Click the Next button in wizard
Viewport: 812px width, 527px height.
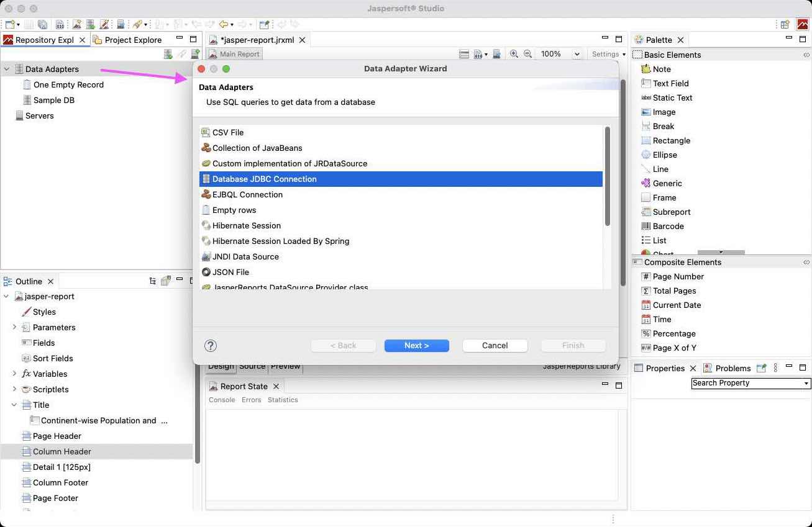click(417, 346)
